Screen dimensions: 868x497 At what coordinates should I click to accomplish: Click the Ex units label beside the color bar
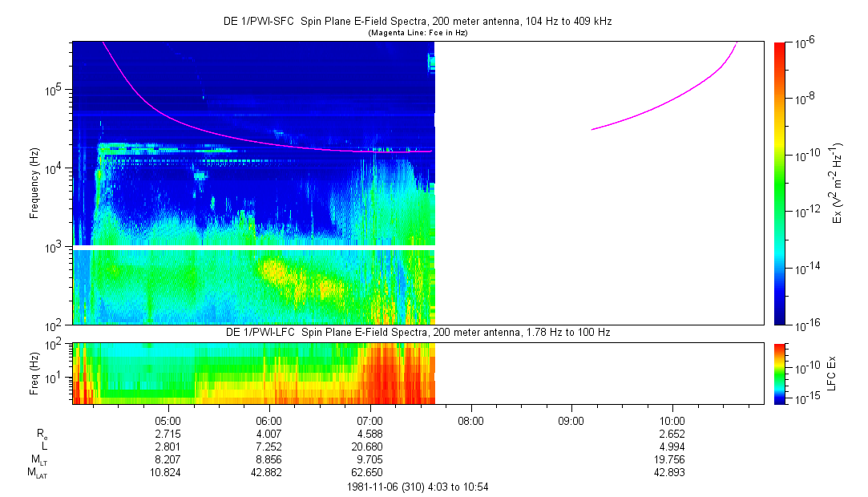point(838,183)
